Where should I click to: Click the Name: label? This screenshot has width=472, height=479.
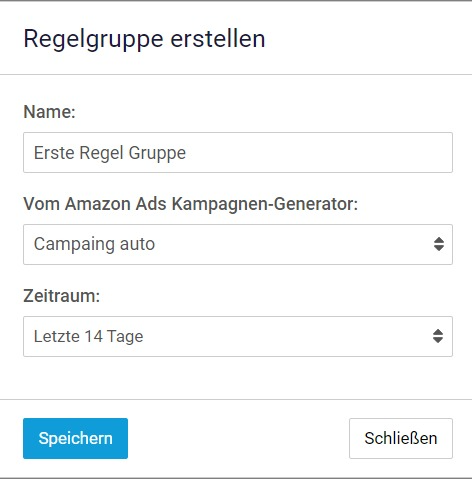49,112
